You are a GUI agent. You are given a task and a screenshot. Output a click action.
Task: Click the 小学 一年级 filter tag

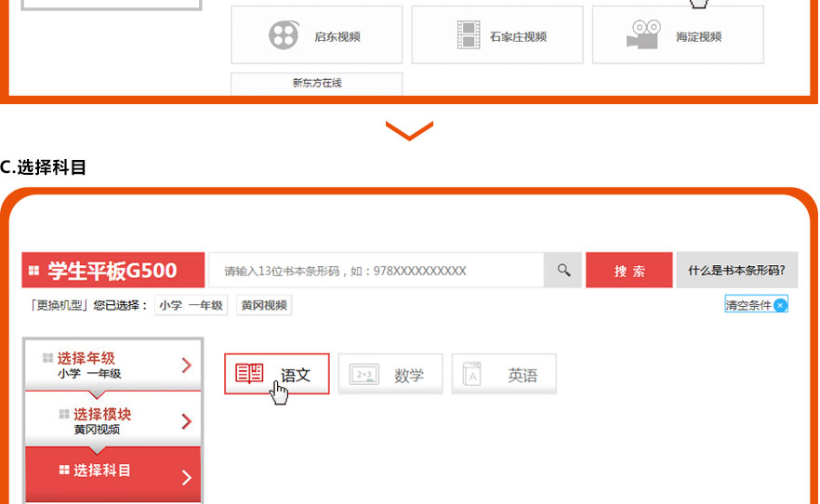191,305
